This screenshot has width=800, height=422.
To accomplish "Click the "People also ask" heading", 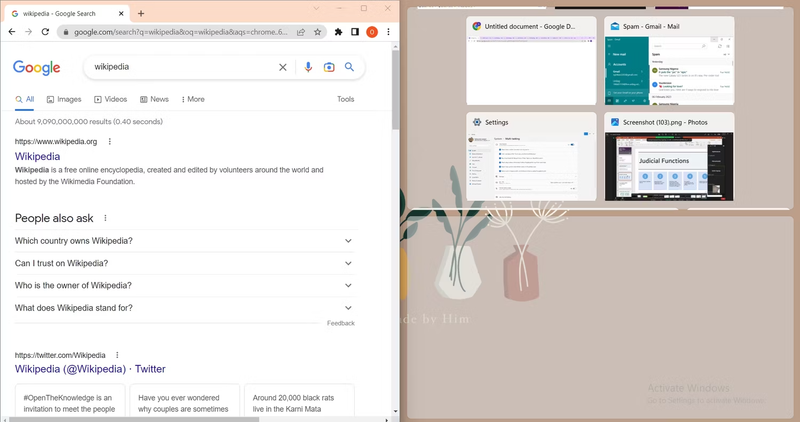I will click(54, 218).
